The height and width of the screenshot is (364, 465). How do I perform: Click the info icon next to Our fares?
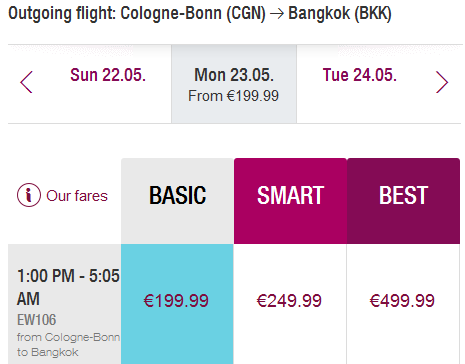pos(29,195)
